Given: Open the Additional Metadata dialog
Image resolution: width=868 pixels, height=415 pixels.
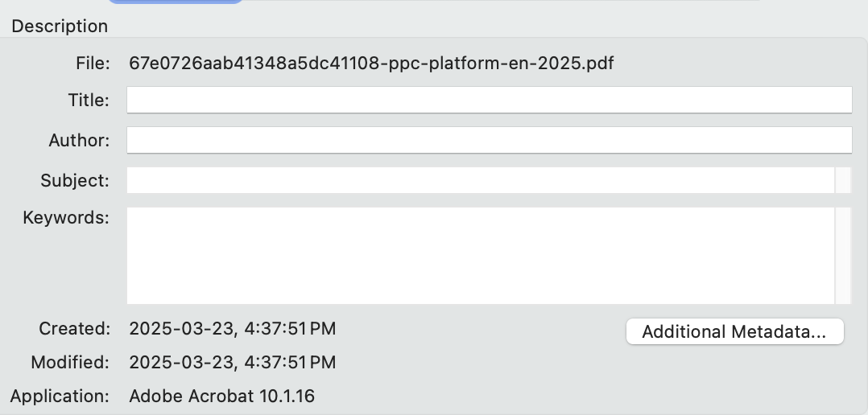Looking at the screenshot, I should pyautogui.click(x=734, y=332).
